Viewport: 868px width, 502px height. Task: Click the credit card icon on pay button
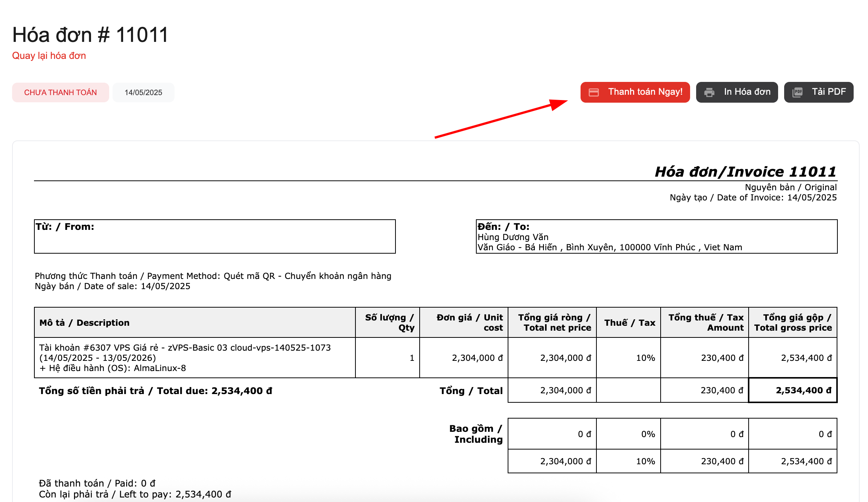pyautogui.click(x=594, y=92)
